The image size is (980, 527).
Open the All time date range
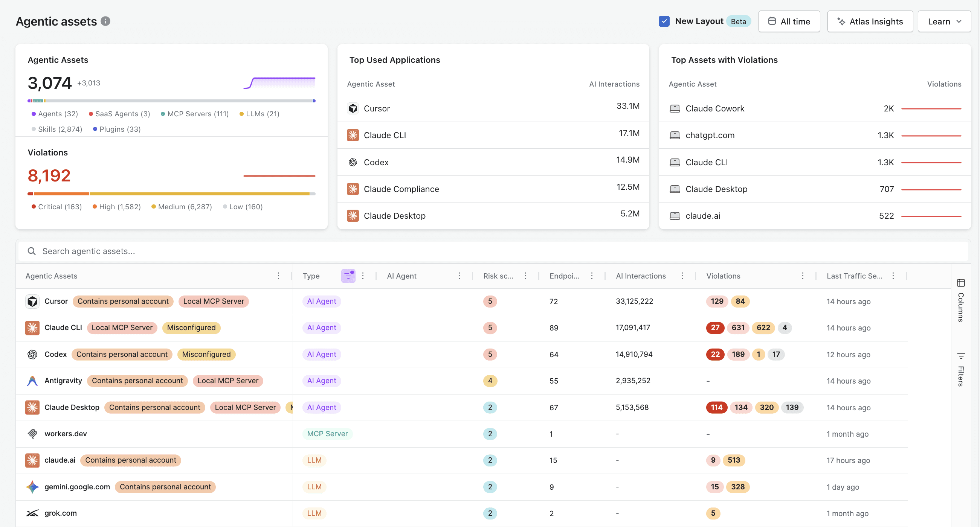click(x=789, y=21)
